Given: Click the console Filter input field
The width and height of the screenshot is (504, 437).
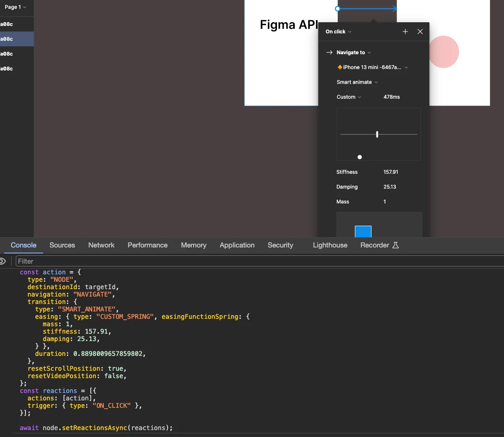Looking at the screenshot, I should pyautogui.click(x=260, y=261).
